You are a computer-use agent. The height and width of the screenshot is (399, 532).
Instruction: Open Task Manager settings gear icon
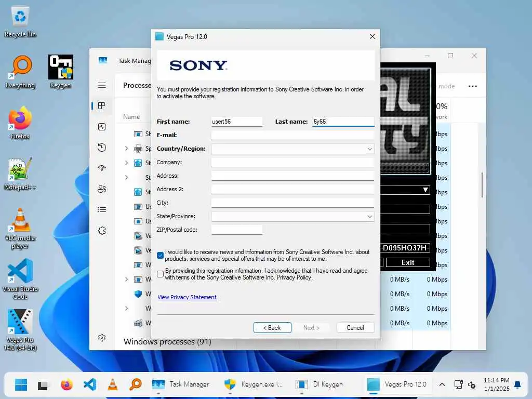point(102,338)
